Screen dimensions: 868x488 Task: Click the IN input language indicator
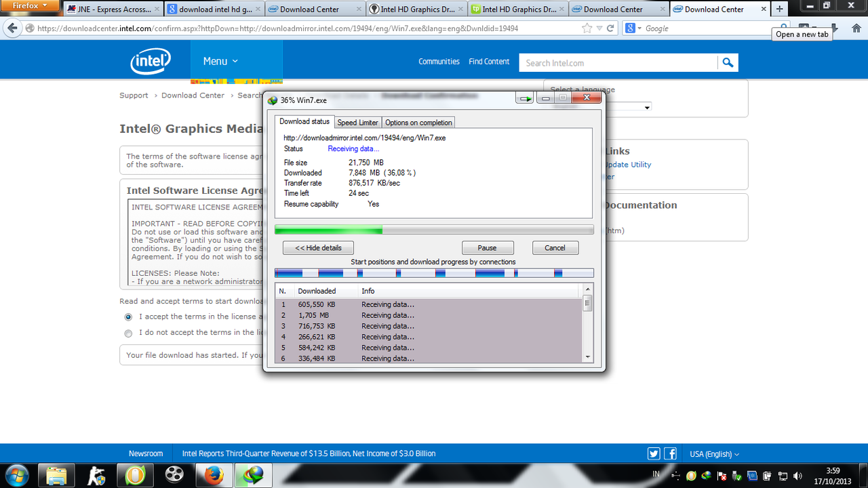656,474
